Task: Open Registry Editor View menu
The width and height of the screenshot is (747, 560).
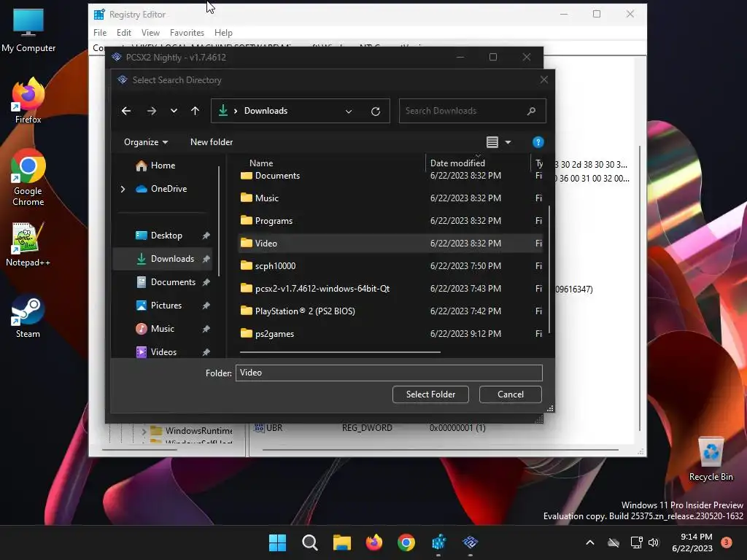Action: coord(150,33)
